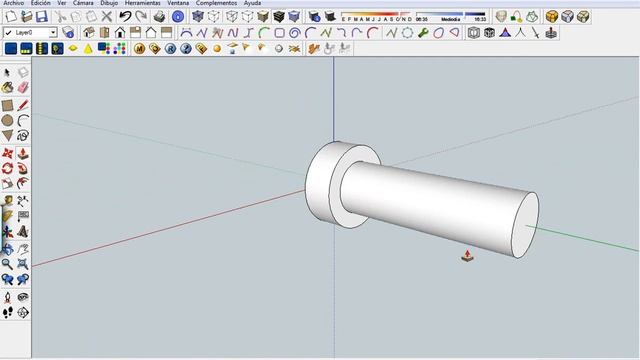The image size is (640, 360).
Task: Enable X-Ray face style
Action: click(198, 17)
